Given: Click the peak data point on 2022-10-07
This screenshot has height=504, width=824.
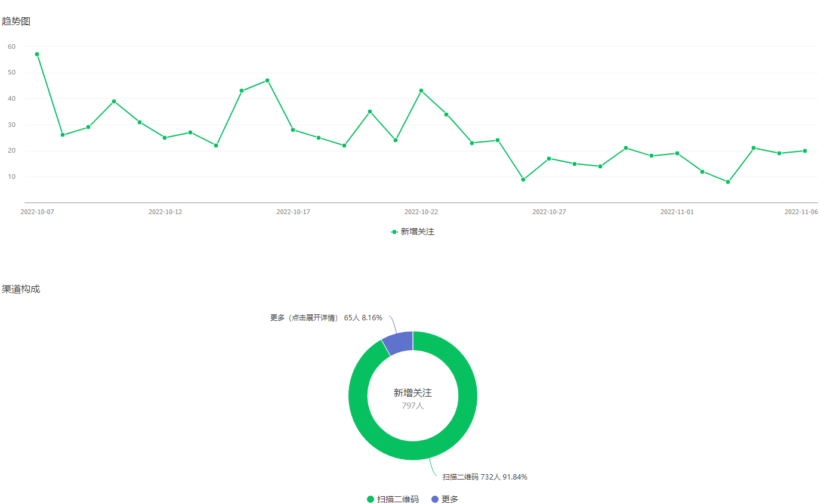Looking at the screenshot, I should pos(37,54).
